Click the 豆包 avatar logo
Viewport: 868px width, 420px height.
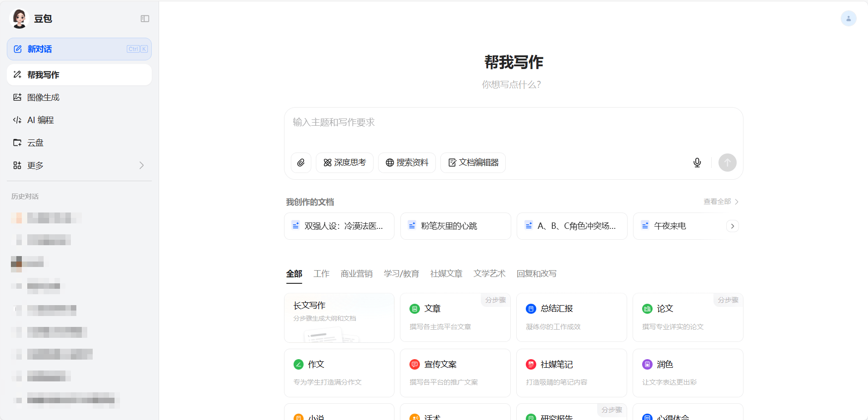[19, 19]
